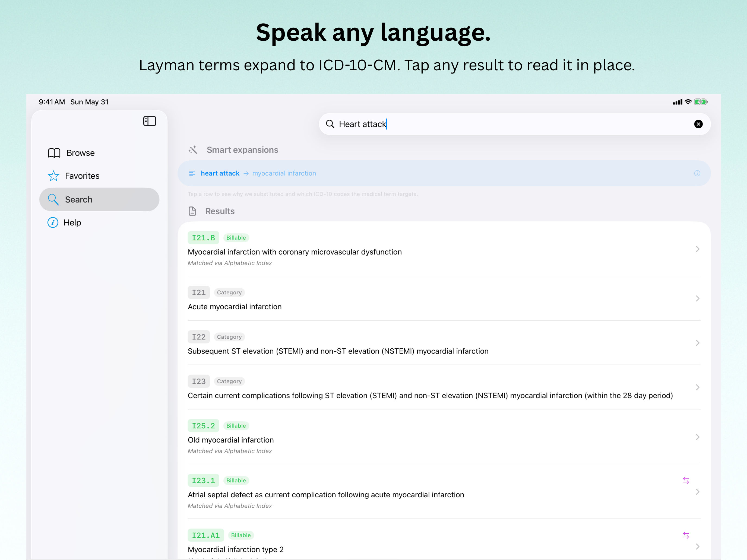Screen dimensions: 747x560
Task: Click the sidebar Search magnifier icon
Action: pos(53,199)
